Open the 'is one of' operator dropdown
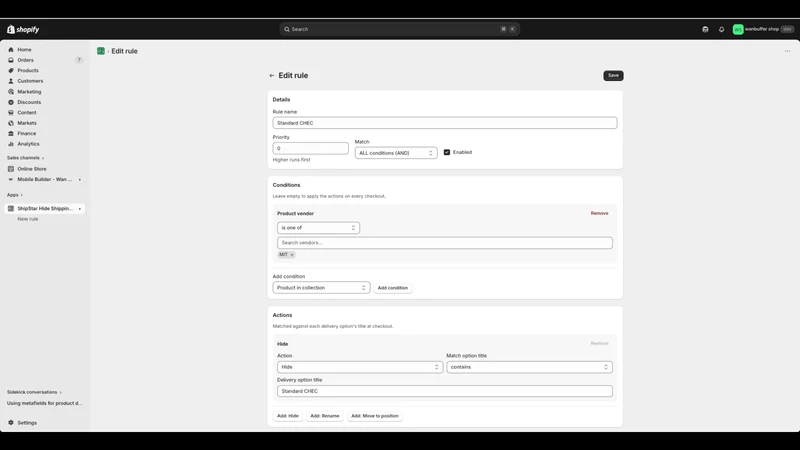800x450 pixels. coord(318,228)
